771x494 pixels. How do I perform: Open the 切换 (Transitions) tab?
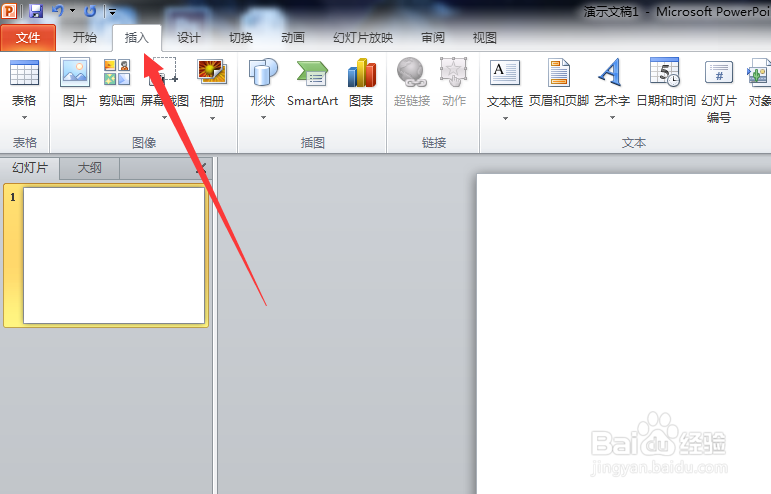coord(241,38)
